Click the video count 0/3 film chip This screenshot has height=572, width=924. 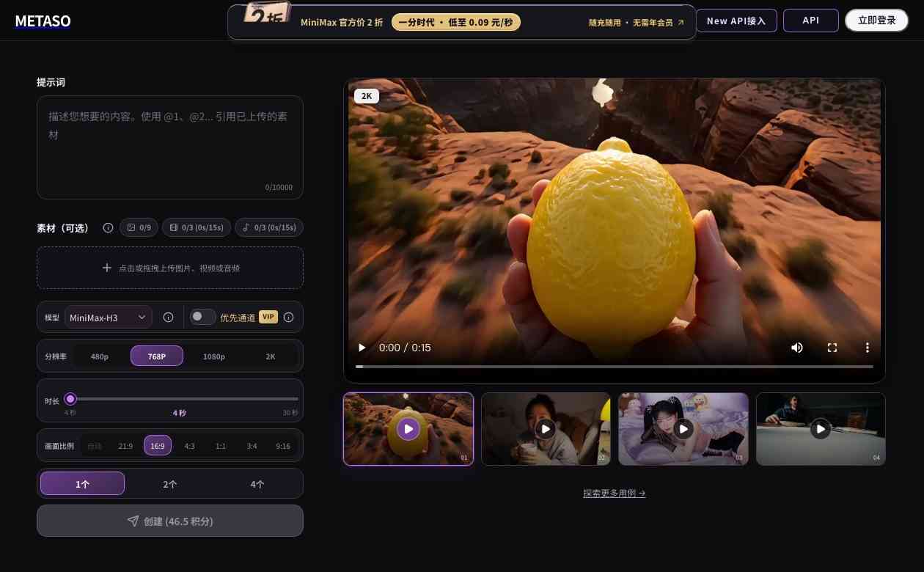point(197,228)
